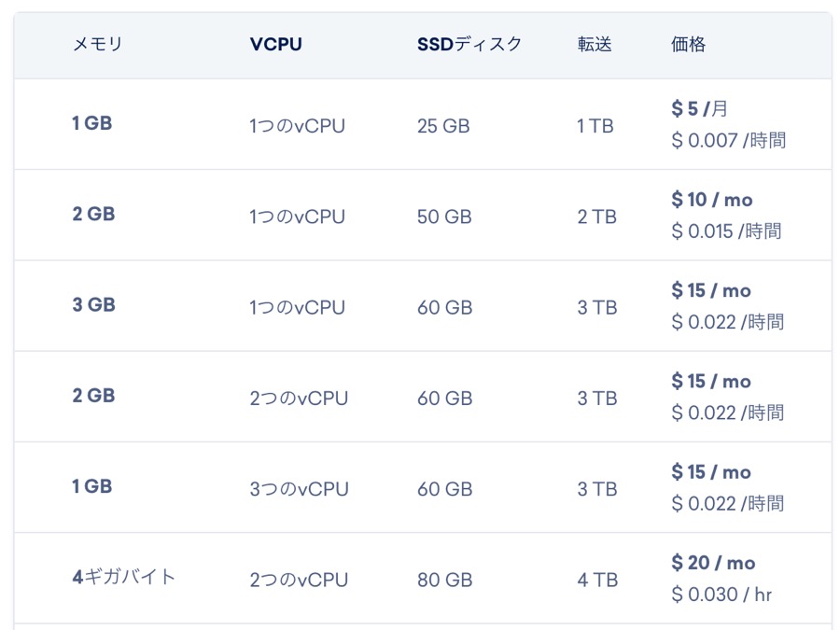Click the 80 GB SSD disk cell
Viewport: 840px width, 630px height.
click(444, 581)
